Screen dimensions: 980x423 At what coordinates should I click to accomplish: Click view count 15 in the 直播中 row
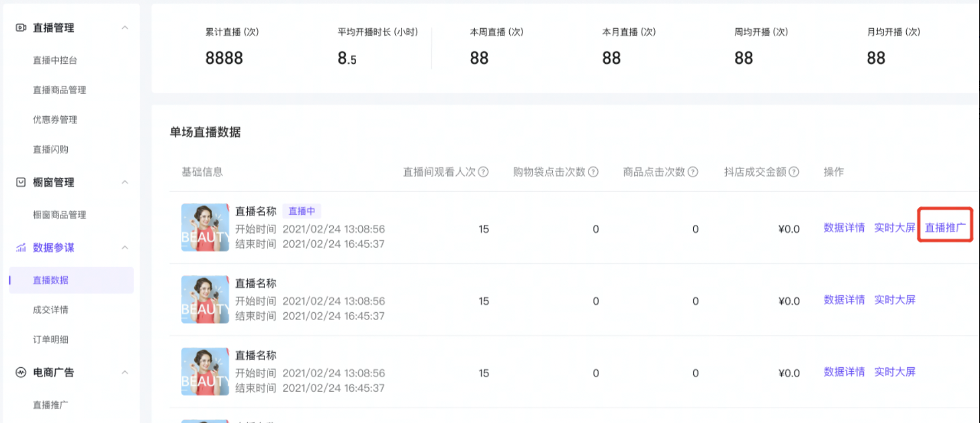(484, 229)
